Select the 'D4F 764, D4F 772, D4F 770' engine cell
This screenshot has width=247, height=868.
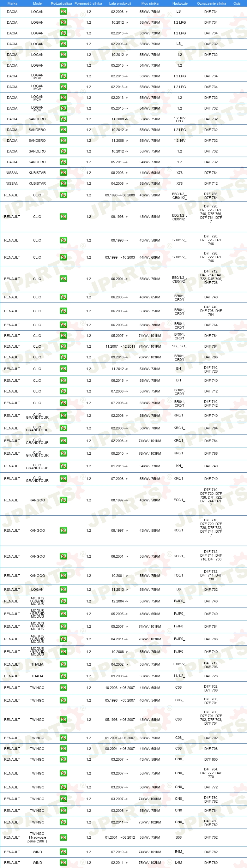[211, 773]
